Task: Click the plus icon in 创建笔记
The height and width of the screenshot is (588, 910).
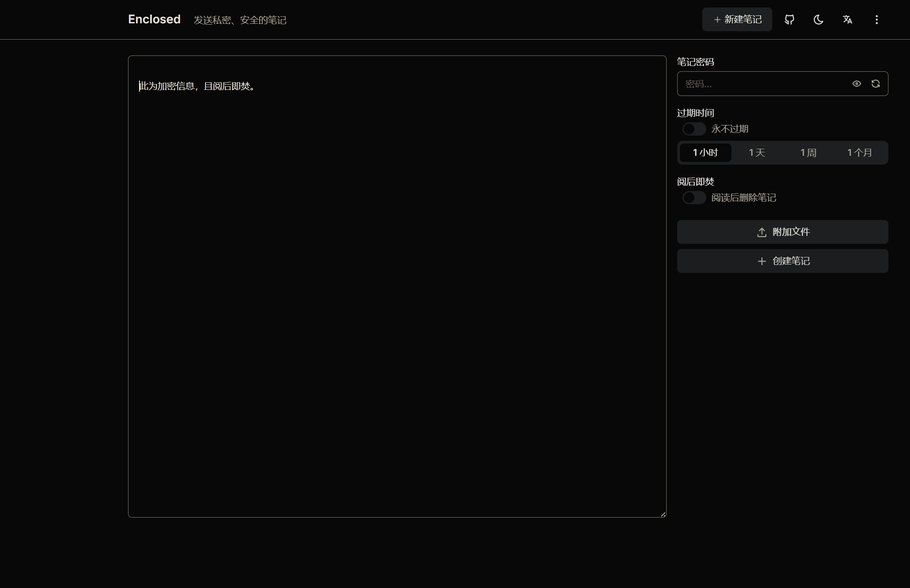Action: tap(762, 261)
